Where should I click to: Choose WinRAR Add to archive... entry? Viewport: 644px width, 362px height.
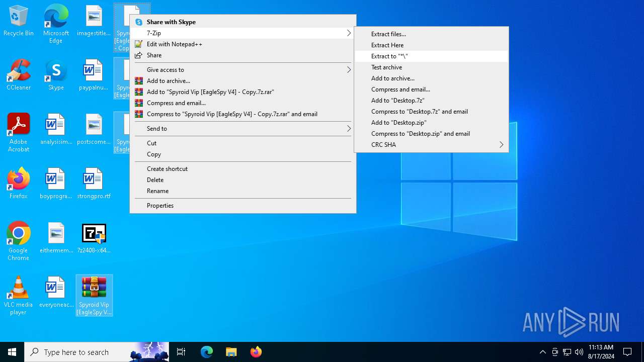pos(243,81)
